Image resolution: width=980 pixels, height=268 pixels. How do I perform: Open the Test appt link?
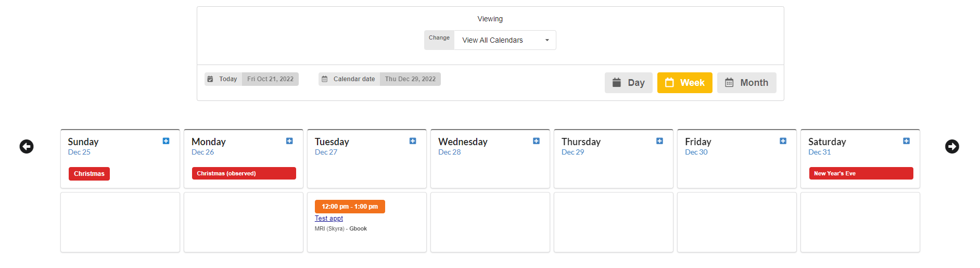coord(328,219)
